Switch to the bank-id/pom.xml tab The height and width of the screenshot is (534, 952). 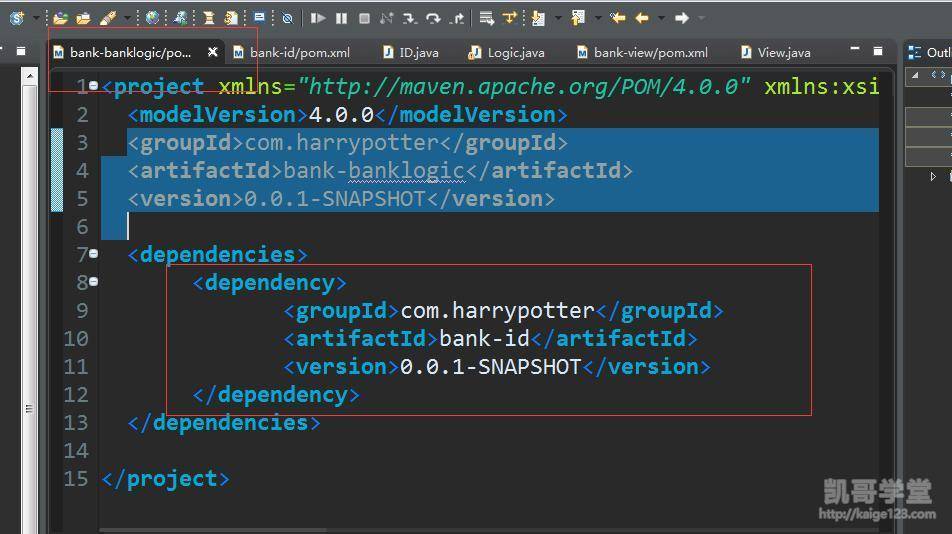click(299, 52)
